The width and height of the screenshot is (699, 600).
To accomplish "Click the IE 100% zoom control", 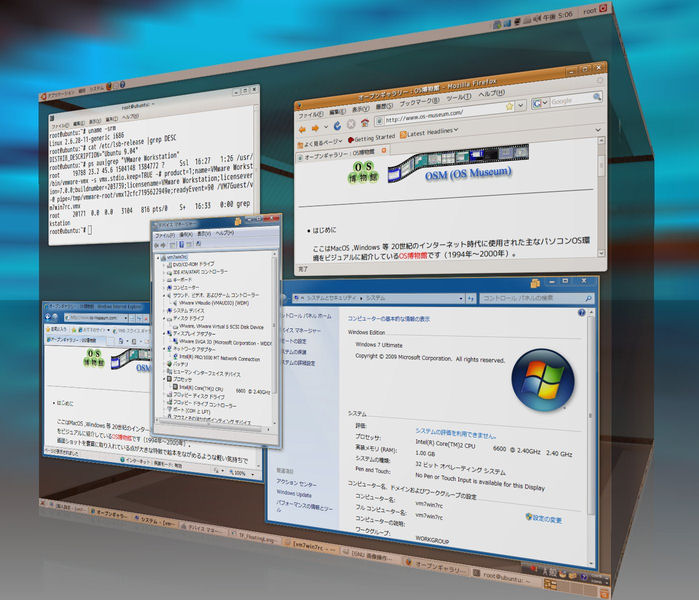I will tap(240, 473).
